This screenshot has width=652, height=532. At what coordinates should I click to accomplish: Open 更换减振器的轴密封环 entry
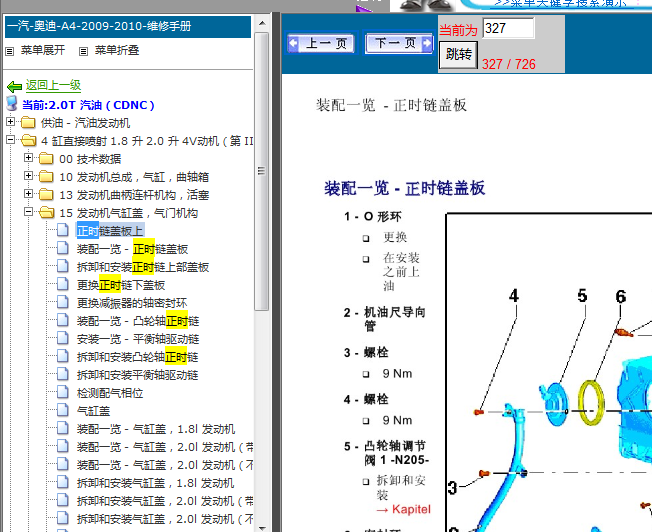[x=132, y=303]
